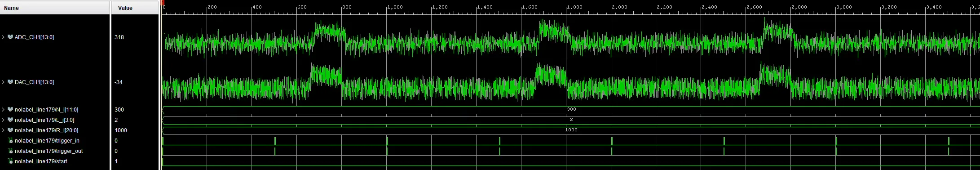Click the 2,600 tick label on the time ruler
Image resolution: width=980 pixels, height=170 pixels.
[754, 7]
